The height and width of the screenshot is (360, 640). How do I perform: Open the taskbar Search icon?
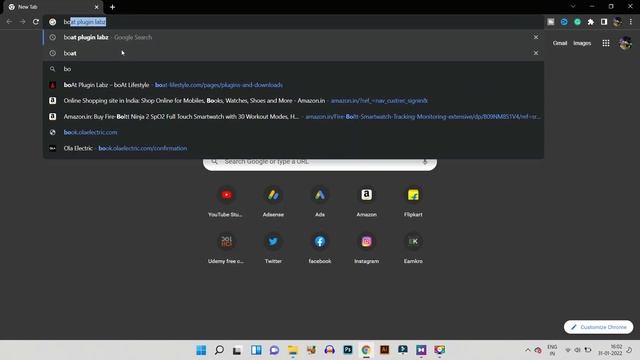(219, 350)
